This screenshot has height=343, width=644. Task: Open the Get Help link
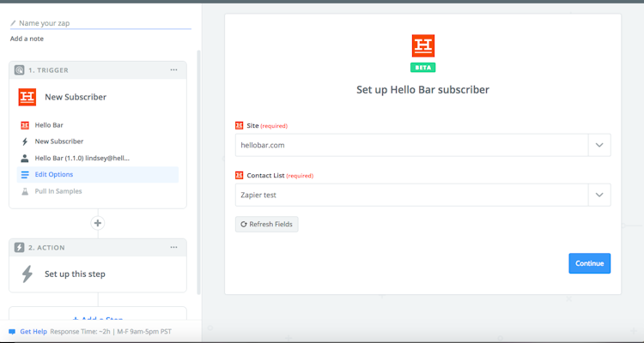(x=33, y=332)
